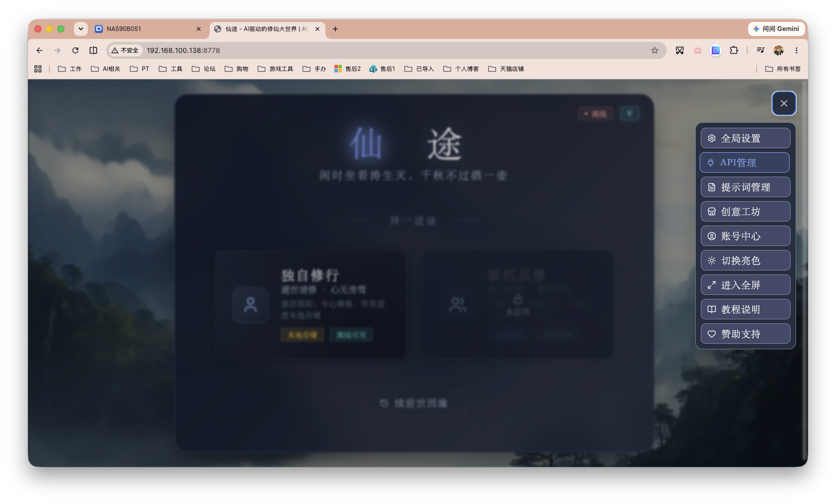Open the apps grid icon in bookmarks bar
The image size is (836, 504).
click(x=38, y=69)
